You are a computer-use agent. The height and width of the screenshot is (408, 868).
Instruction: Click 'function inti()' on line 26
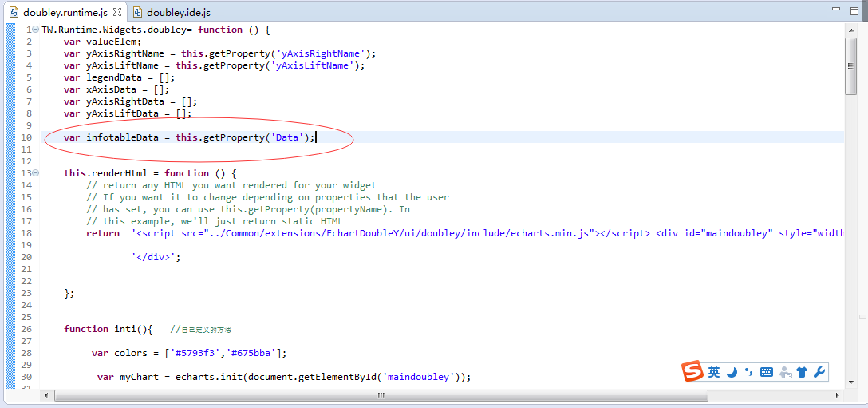108,329
